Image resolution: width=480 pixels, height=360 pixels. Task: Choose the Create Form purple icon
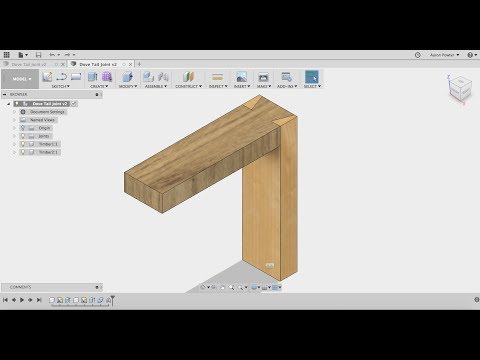click(x=107, y=77)
